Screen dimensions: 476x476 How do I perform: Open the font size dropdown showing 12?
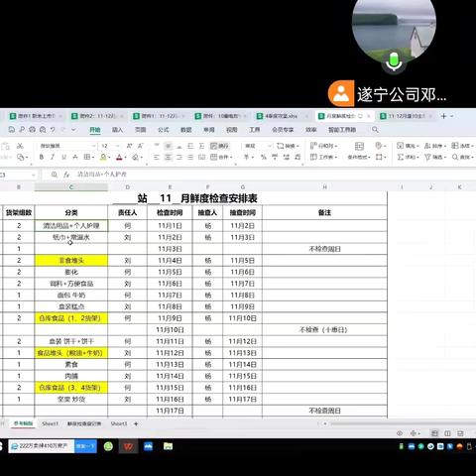point(117,146)
